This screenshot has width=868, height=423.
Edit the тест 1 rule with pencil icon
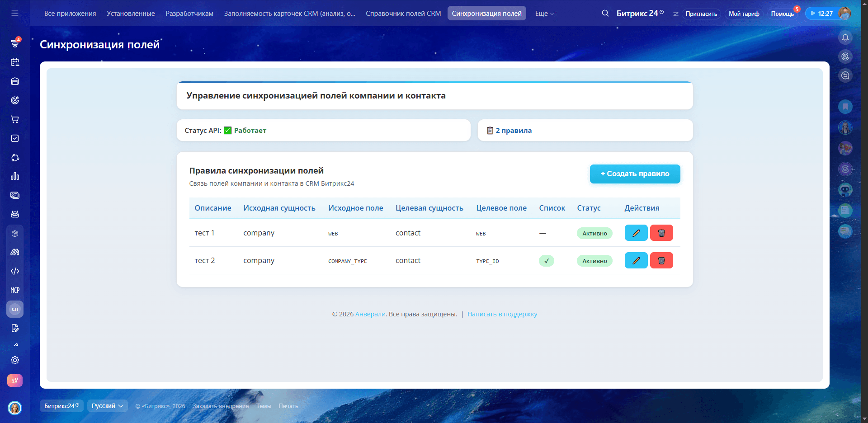coord(636,233)
